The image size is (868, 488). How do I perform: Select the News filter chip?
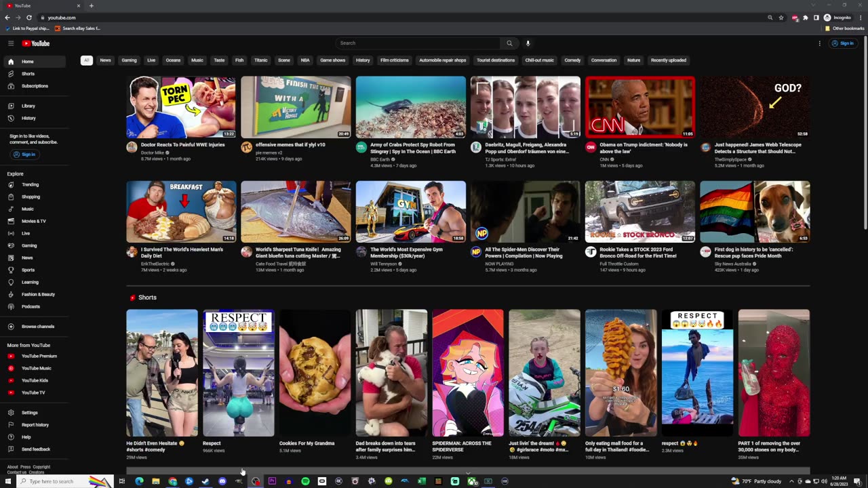coord(105,60)
